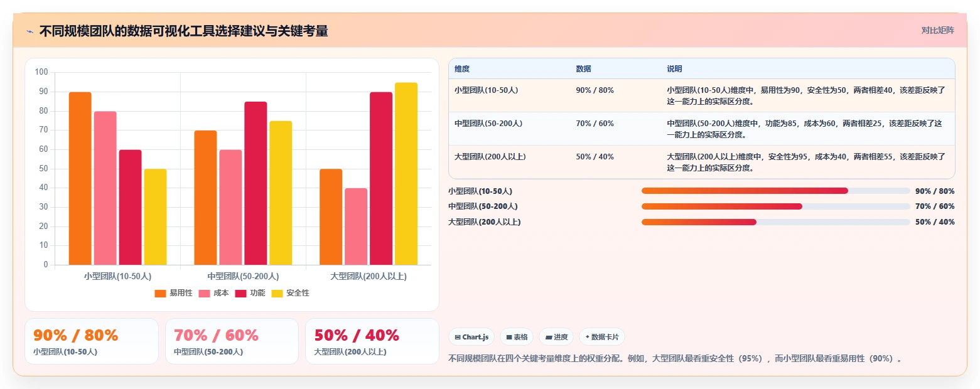Click the dashboard title heading
The image size is (980, 389).
coord(183,31)
